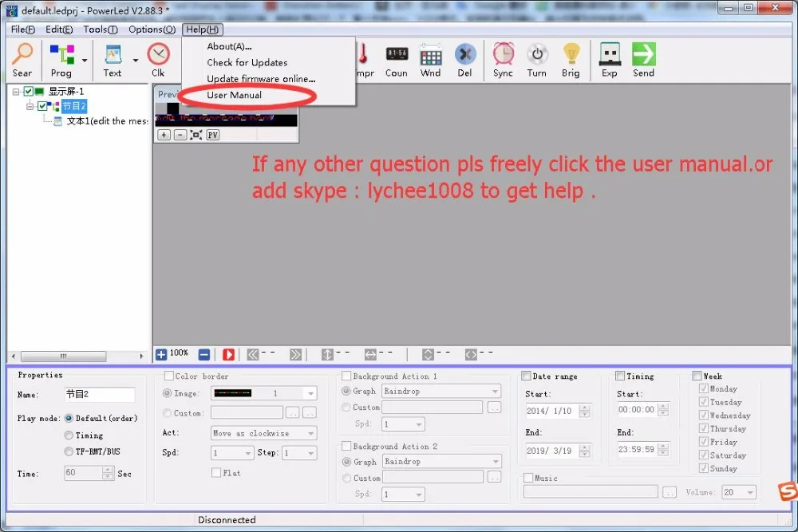This screenshot has width=798, height=532.
Task: Add a Wnd window item
Action: (x=431, y=60)
